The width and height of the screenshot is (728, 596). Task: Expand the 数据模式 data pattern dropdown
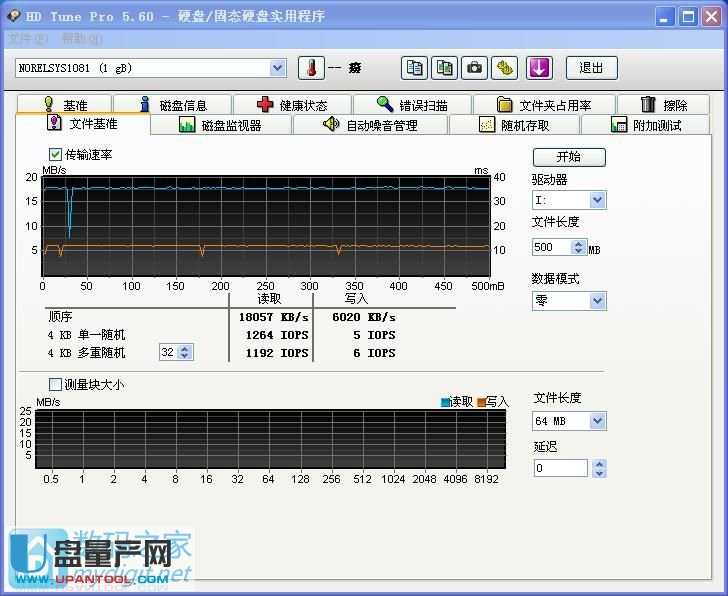[597, 300]
